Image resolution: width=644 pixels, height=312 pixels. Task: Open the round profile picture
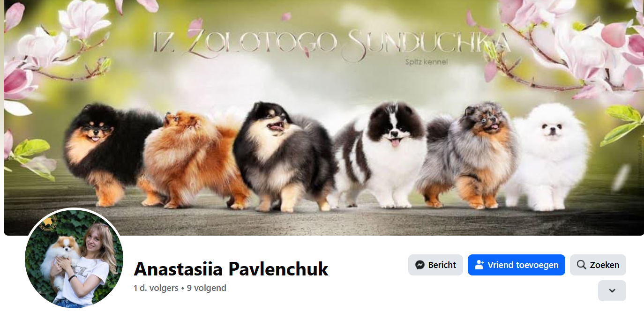[x=74, y=259]
